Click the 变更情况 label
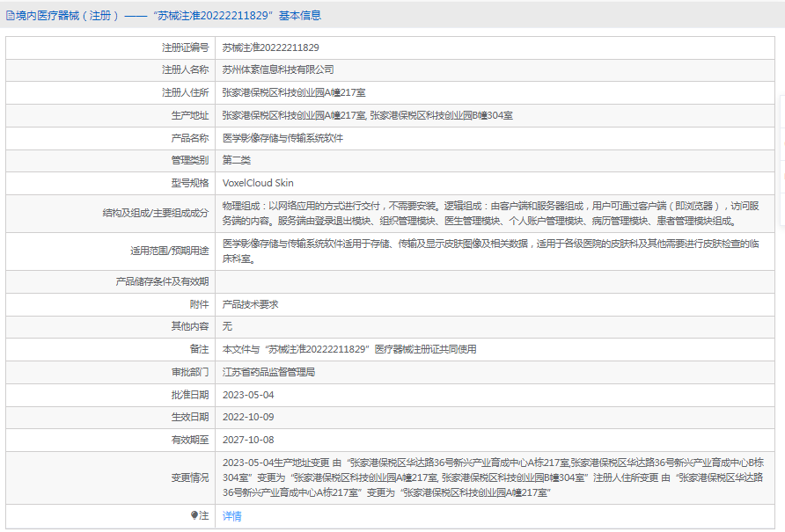 coord(190,477)
